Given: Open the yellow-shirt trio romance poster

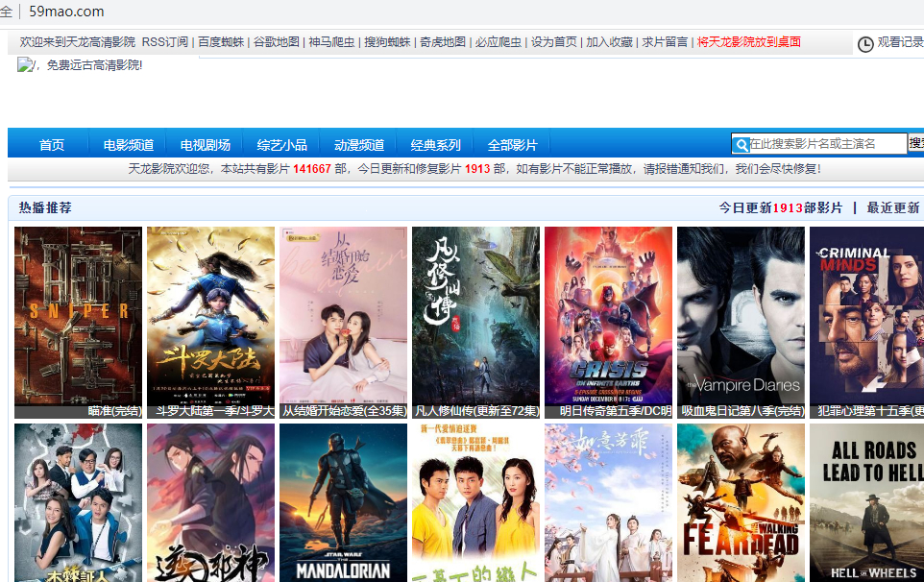Looking at the screenshot, I should click(475, 503).
